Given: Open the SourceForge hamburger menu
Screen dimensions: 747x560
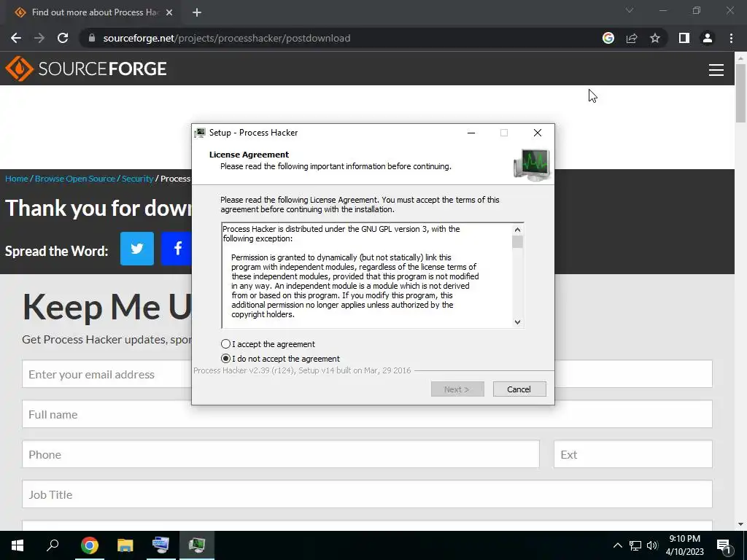Looking at the screenshot, I should [716, 70].
